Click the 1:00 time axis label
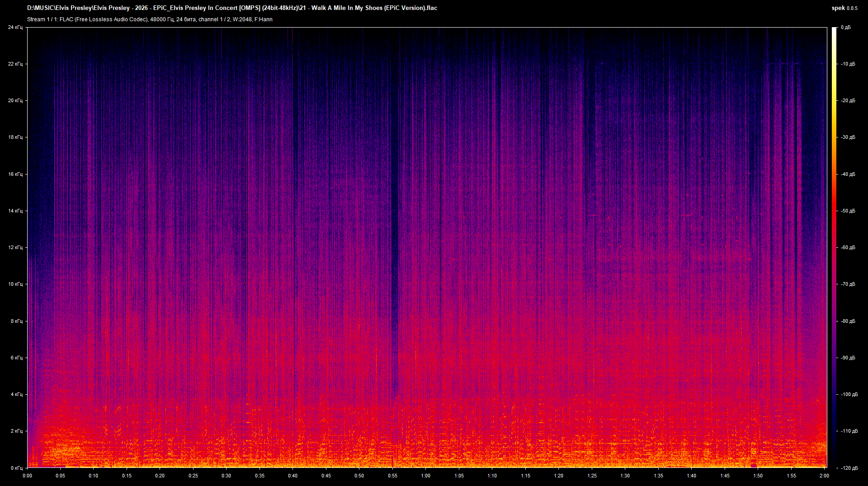Screen dimensions: 868x486 point(426,476)
